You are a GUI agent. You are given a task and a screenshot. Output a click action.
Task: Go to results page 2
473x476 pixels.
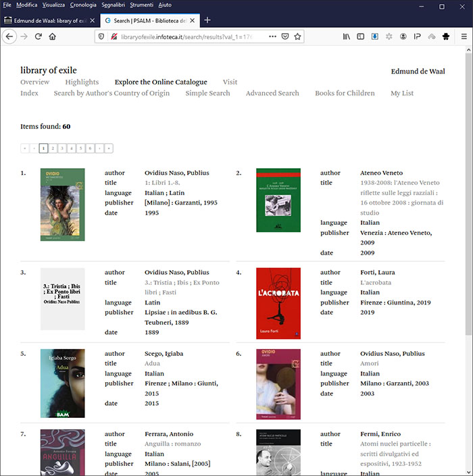click(53, 149)
